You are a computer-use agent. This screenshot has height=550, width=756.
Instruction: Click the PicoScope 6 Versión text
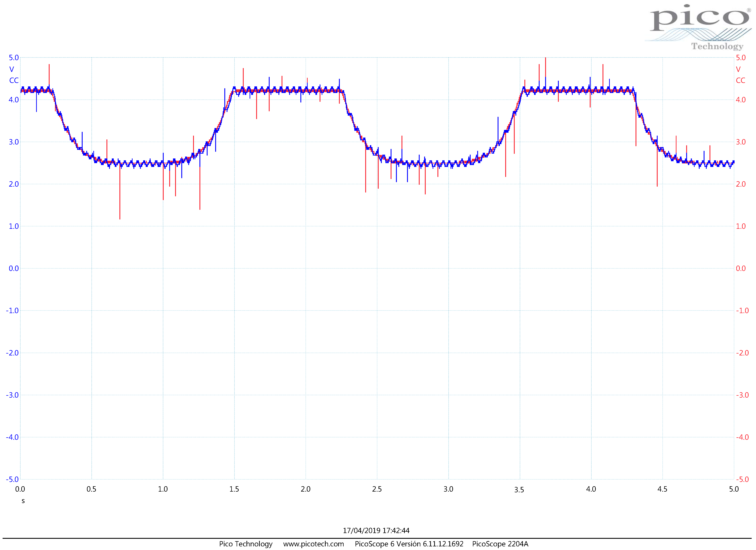click(x=409, y=544)
